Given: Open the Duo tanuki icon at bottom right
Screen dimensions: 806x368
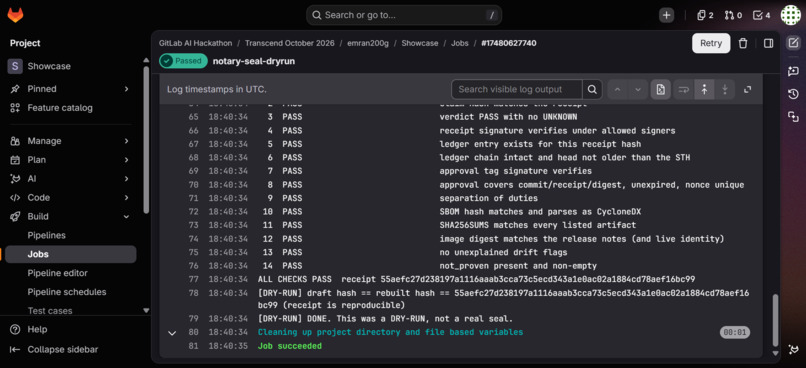Looking at the screenshot, I should point(793,349).
